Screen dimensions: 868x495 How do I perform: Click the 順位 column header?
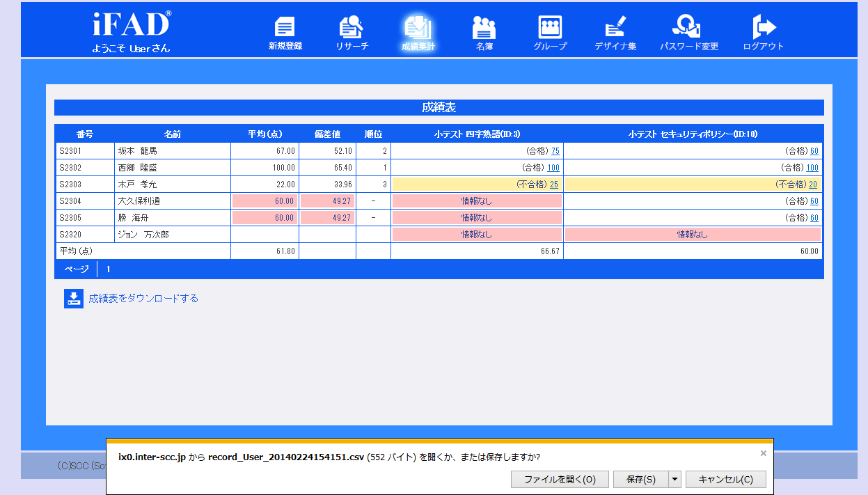click(x=373, y=134)
